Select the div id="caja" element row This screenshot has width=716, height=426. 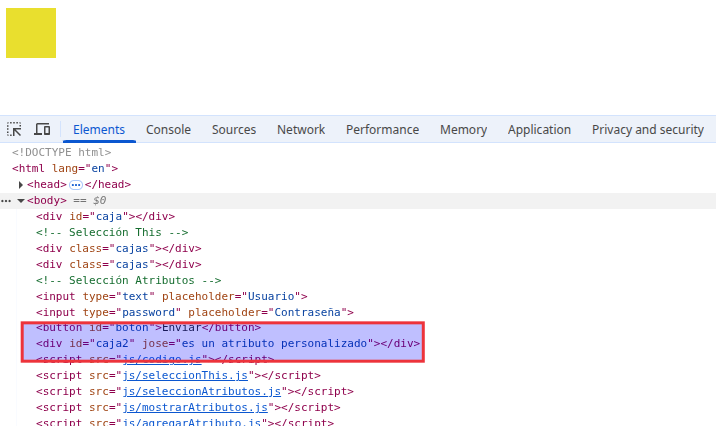[x=105, y=216]
